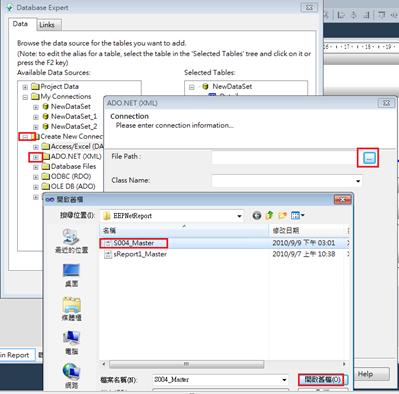399x394 pixels.
Task: Click the My Connections folder icon
Action: pyautogui.click(x=35, y=97)
